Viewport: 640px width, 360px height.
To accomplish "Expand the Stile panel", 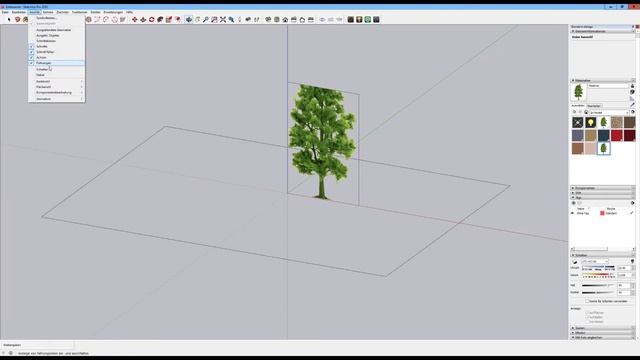I will (x=602, y=193).
